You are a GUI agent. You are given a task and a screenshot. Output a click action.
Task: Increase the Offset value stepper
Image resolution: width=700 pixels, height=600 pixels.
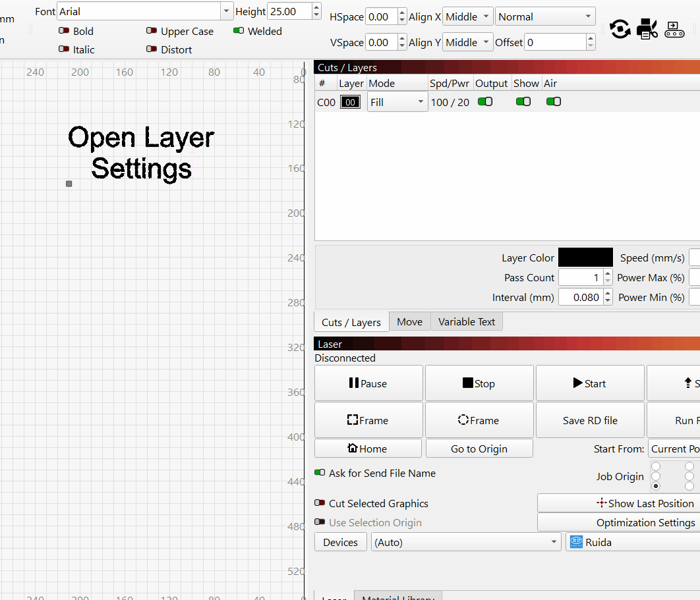tap(591, 38)
